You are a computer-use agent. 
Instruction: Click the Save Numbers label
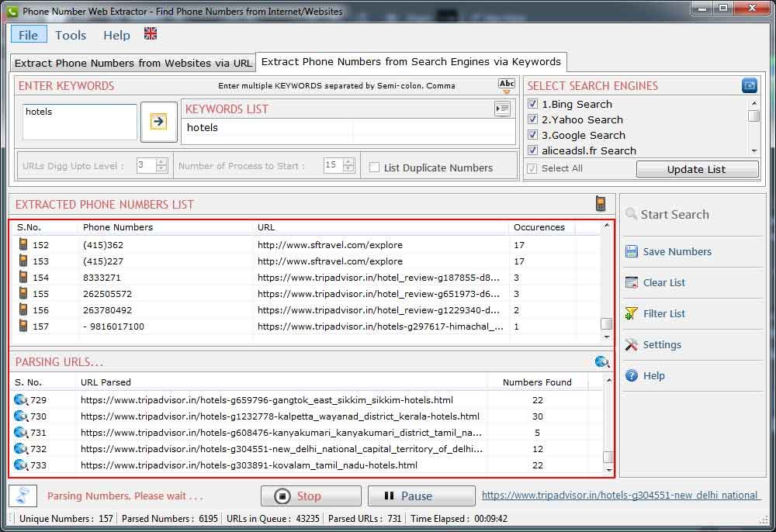(x=677, y=251)
